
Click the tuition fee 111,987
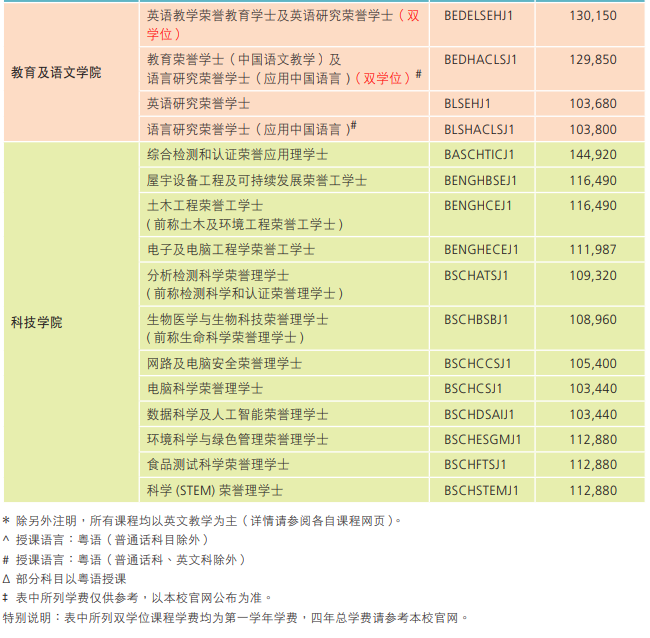593,250
